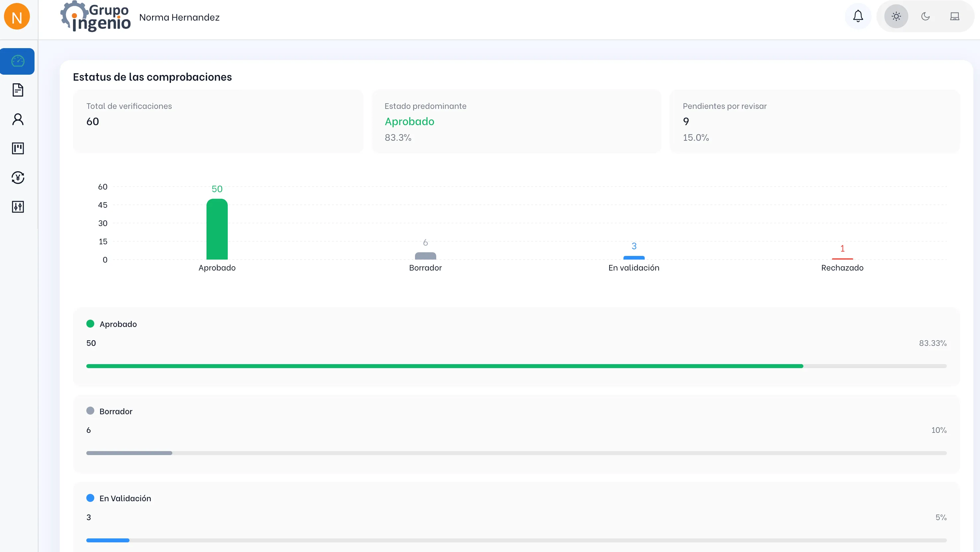This screenshot has width=980, height=552.
Task: Click the notifications bell icon
Action: pyautogui.click(x=858, y=16)
